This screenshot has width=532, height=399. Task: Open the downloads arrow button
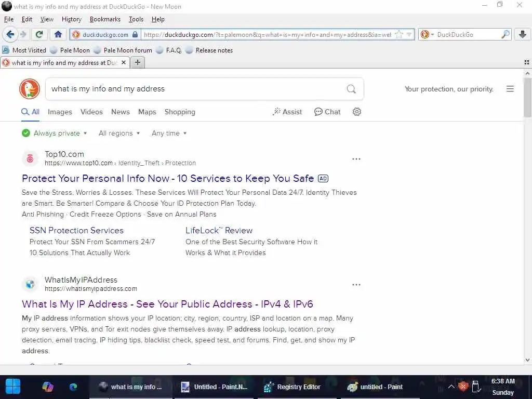click(523, 34)
